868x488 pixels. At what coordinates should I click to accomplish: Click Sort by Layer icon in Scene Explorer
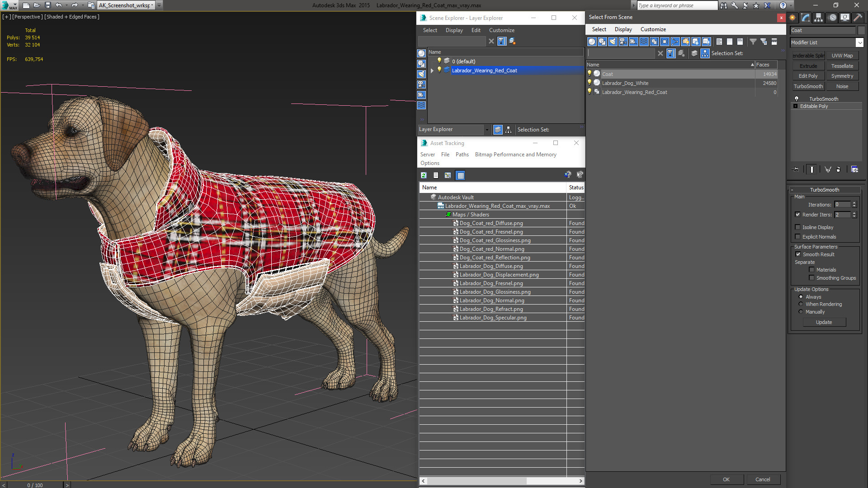498,130
